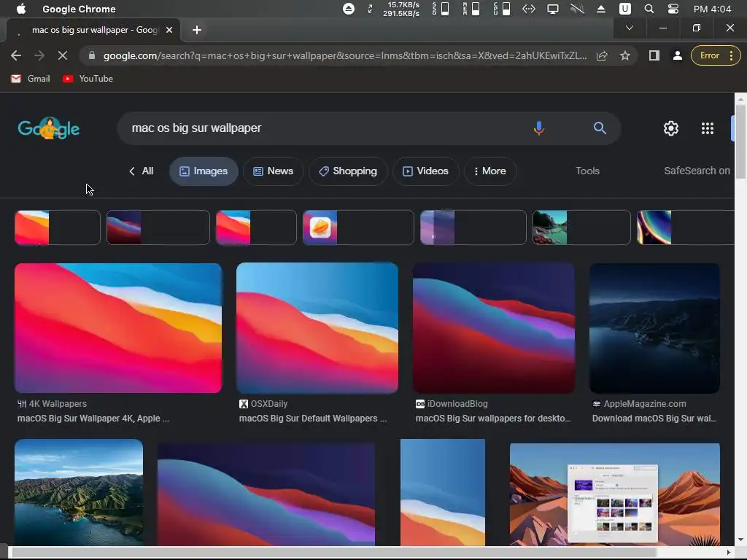
Task: Click the horizontal scrollbar at bottom
Action: (333, 553)
